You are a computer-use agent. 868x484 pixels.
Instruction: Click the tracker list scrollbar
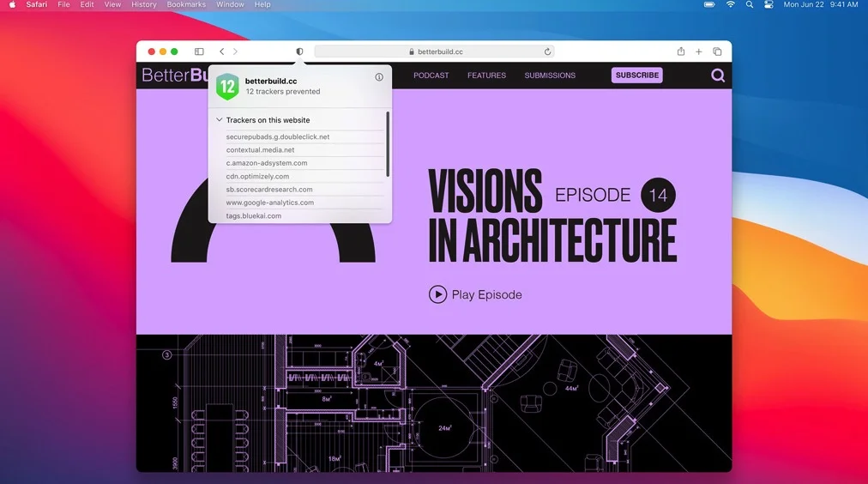pyautogui.click(x=388, y=144)
